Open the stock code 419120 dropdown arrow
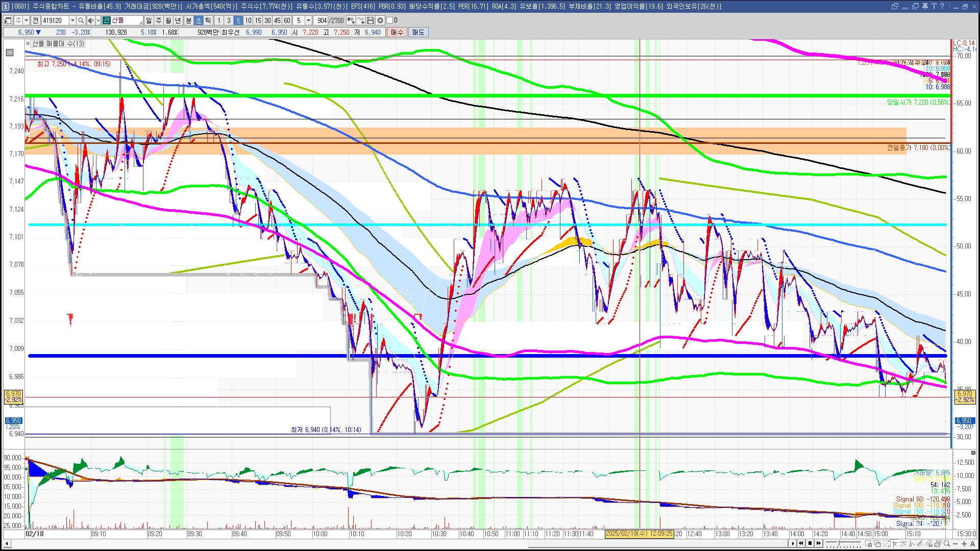Image resolution: width=980 pixels, height=551 pixels. (x=72, y=20)
